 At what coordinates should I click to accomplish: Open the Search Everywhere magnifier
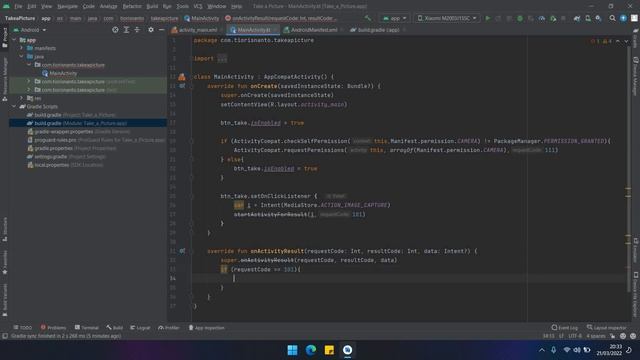click(612, 18)
